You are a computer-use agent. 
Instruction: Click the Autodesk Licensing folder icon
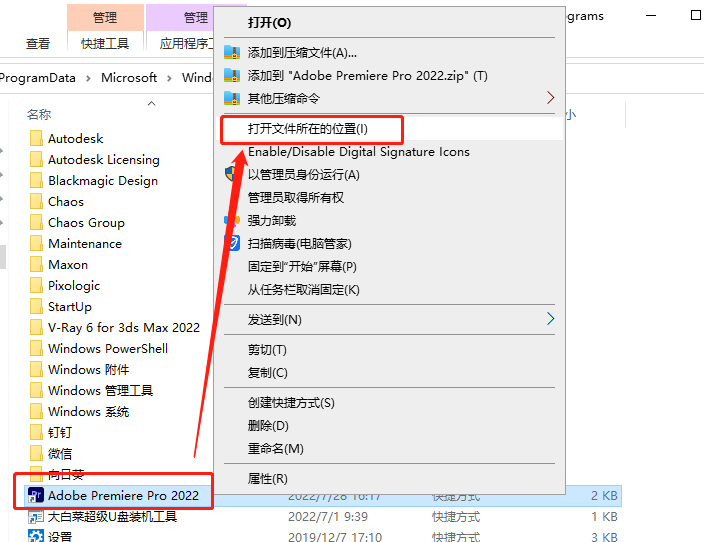36,159
